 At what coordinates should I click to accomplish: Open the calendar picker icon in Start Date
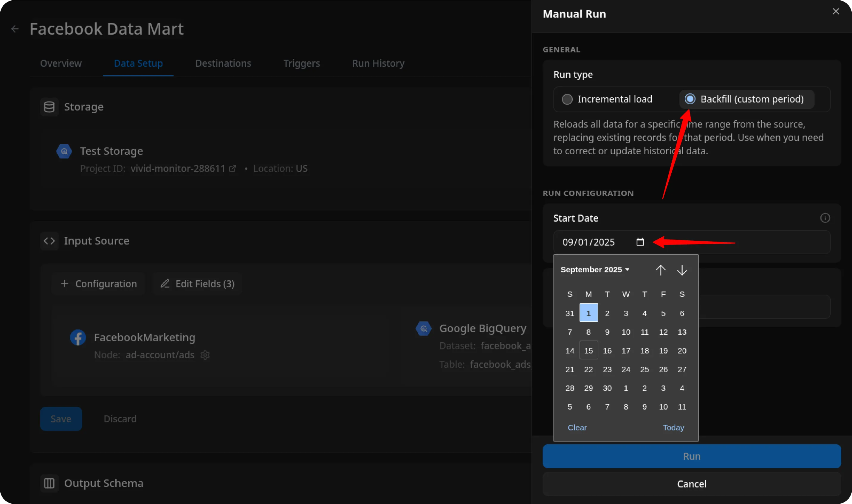coord(640,242)
